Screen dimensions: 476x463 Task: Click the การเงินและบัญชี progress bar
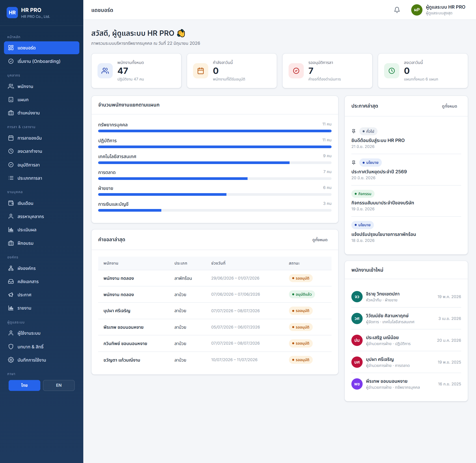(x=215, y=210)
